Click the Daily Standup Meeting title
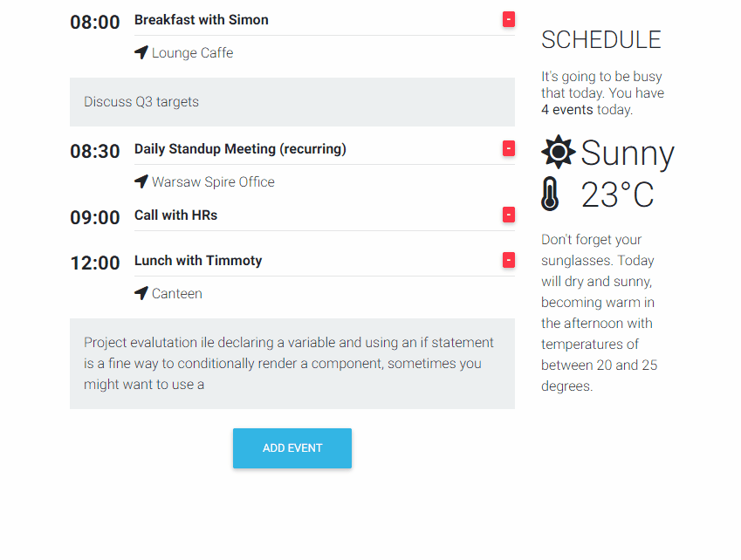Image resolution: width=741 pixels, height=560 pixels. [x=240, y=148]
